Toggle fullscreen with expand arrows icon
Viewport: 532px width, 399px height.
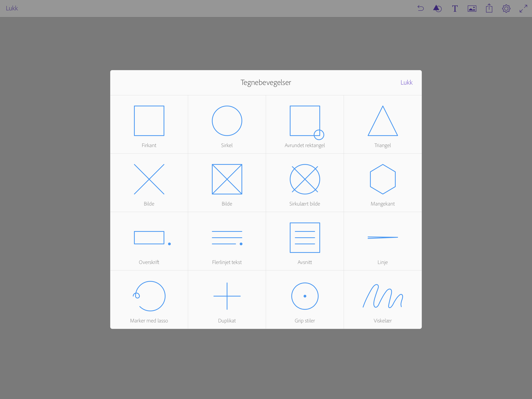coord(523,8)
